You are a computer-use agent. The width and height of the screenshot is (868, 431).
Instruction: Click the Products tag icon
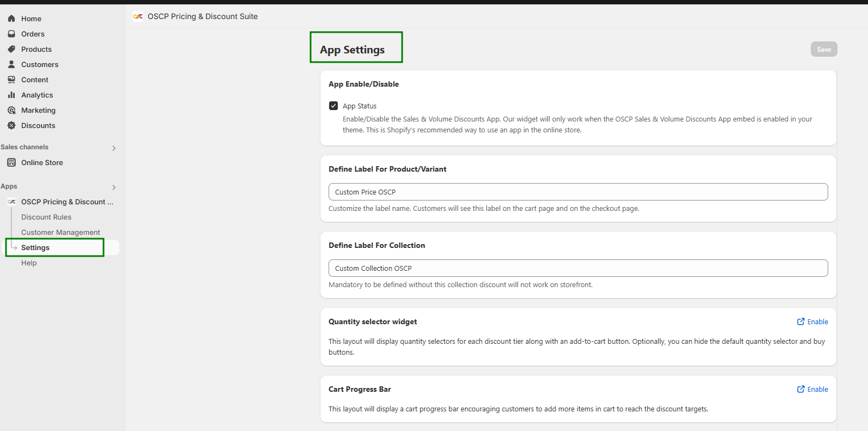[11, 49]
